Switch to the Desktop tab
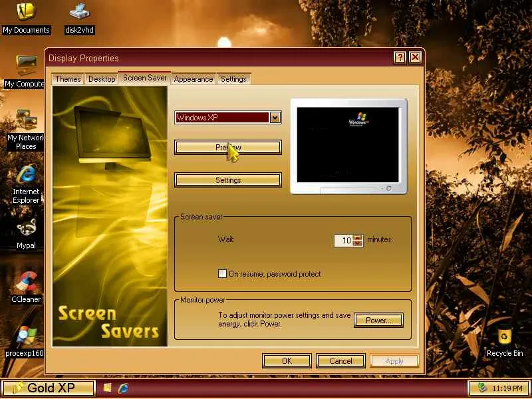Image resolution: width=532 pixels, height=399 pixels. click(102, 79)
